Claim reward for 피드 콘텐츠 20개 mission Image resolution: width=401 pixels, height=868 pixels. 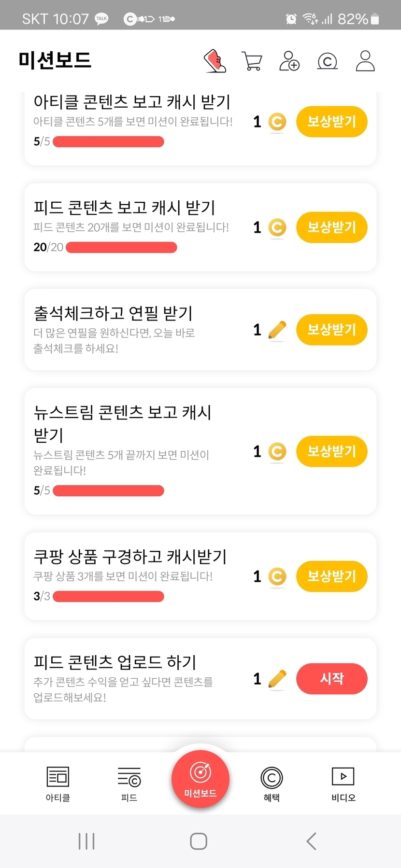(x=331, y=227)
